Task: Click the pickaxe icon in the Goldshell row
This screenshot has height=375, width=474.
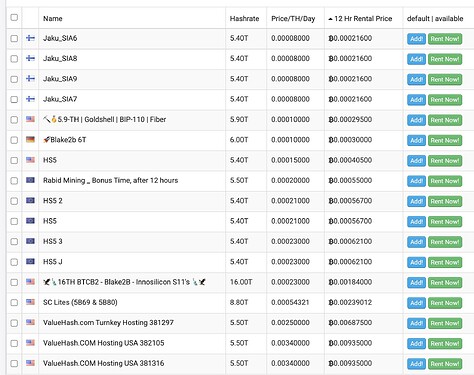Action: pos(47,119)
